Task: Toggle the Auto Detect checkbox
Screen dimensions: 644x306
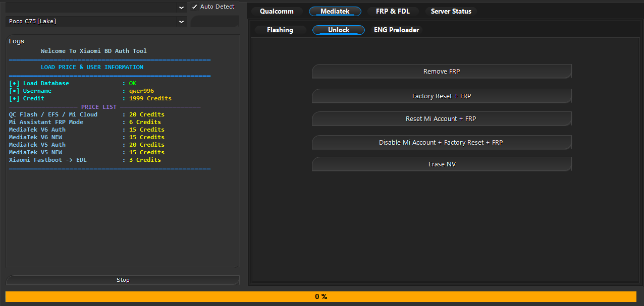Action: coord(195,7)
